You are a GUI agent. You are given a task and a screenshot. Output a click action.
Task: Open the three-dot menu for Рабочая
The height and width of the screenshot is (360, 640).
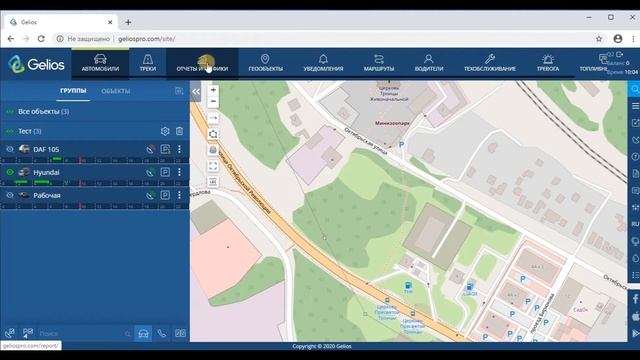[179, 195]
